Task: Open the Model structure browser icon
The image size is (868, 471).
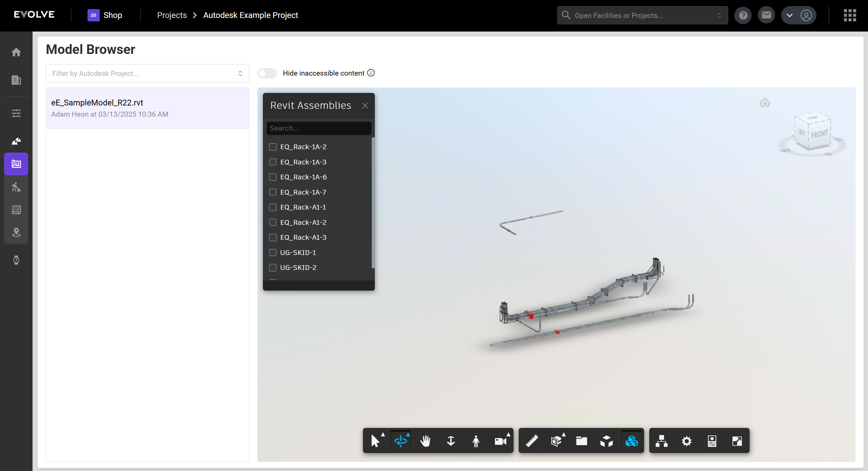Action: pyautogui.click(x=661, y=441)
